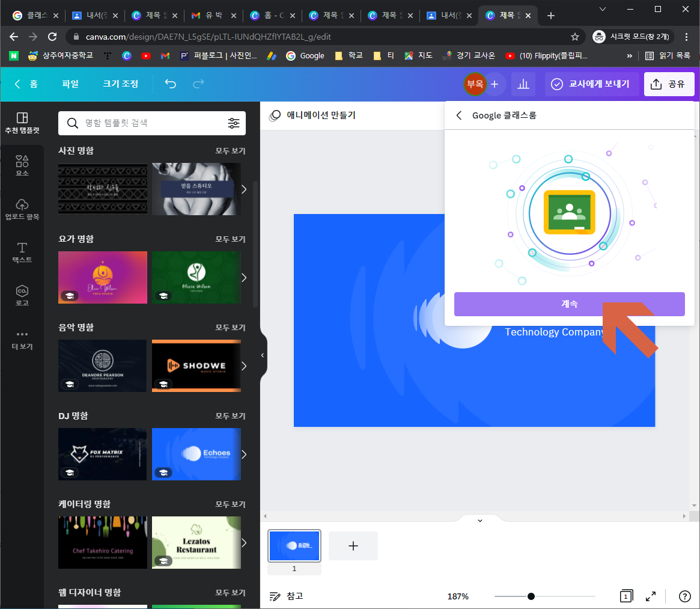Select the SHODWE music template thumbnail
700x609 pixels.
click(196, 366)
